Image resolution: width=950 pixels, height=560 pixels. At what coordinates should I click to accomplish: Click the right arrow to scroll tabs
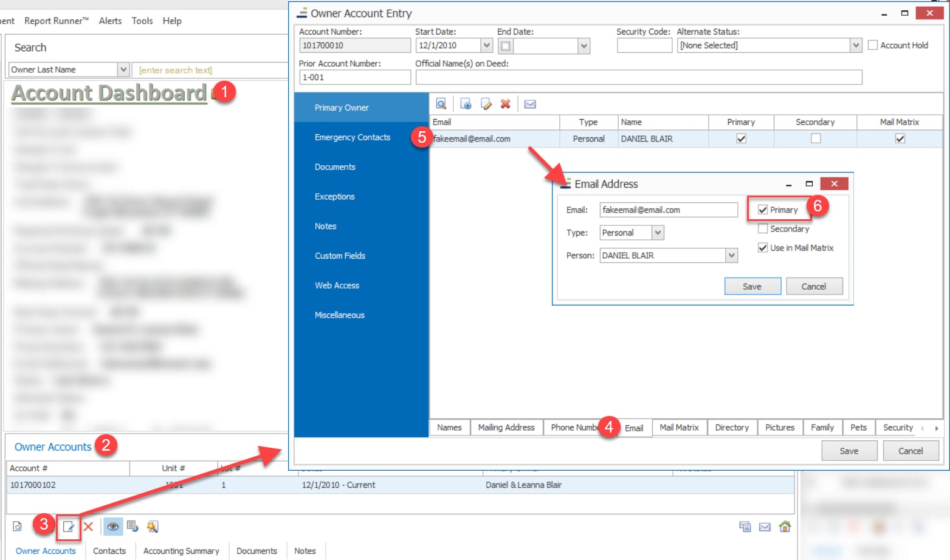[x=937, y=428]
